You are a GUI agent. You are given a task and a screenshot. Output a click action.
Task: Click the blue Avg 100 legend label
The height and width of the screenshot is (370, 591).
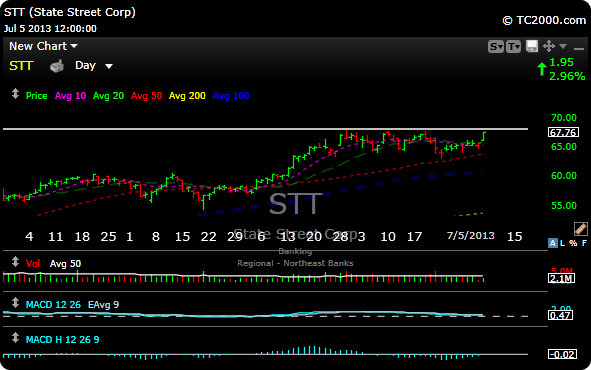pos(231,96)
